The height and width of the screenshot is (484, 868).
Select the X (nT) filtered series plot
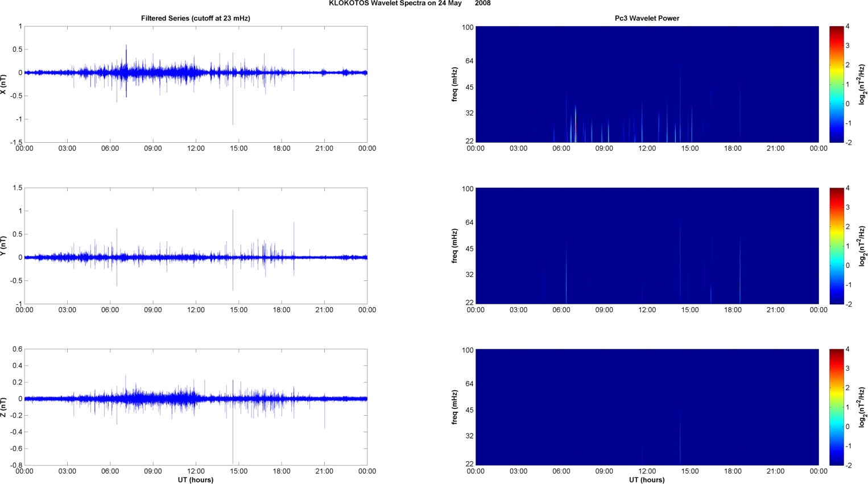point(195,84)
